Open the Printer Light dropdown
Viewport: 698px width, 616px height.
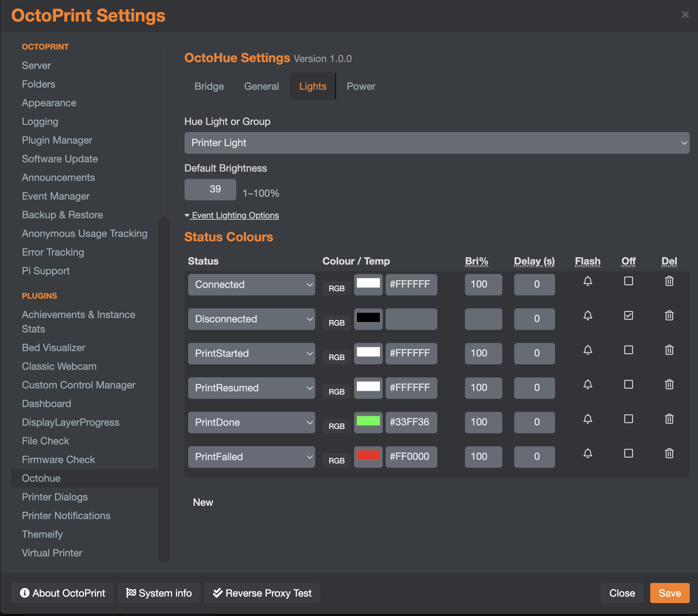pyautogui.click(x=437, y=143)
